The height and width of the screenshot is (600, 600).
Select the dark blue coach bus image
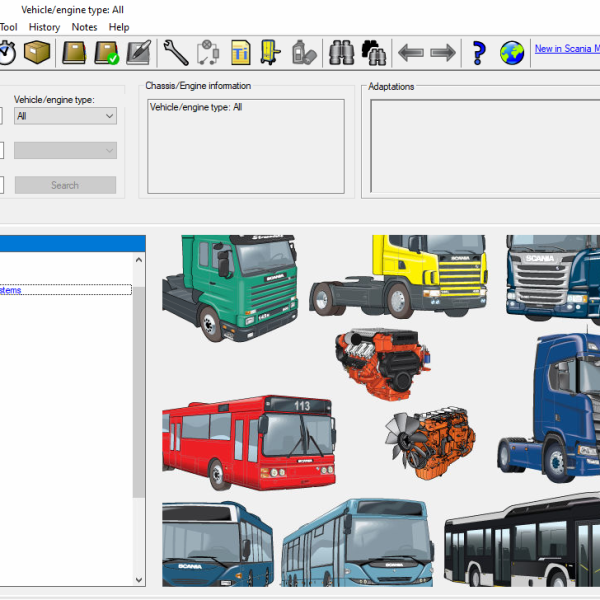pyautogui.click(x=218, y=544)
